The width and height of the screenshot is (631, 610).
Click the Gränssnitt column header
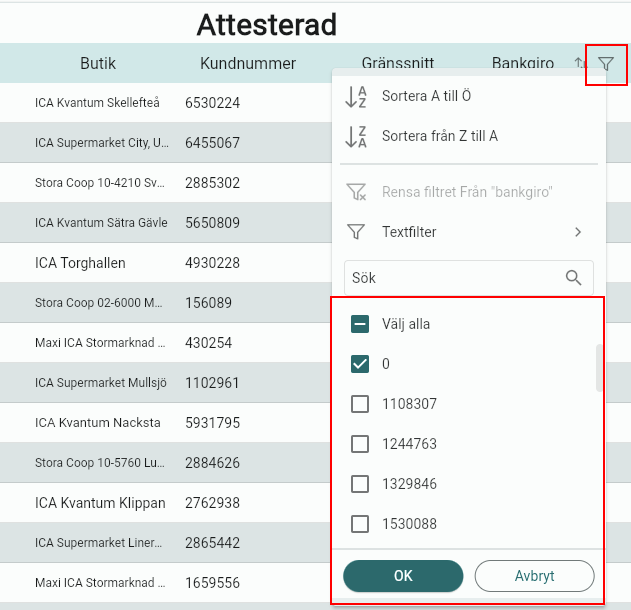(398, 63)
